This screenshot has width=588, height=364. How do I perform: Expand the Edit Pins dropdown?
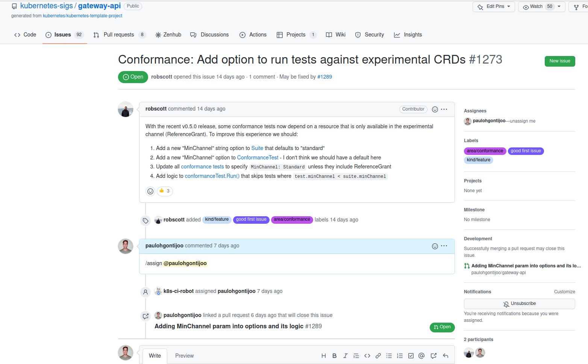pos(494,7)
